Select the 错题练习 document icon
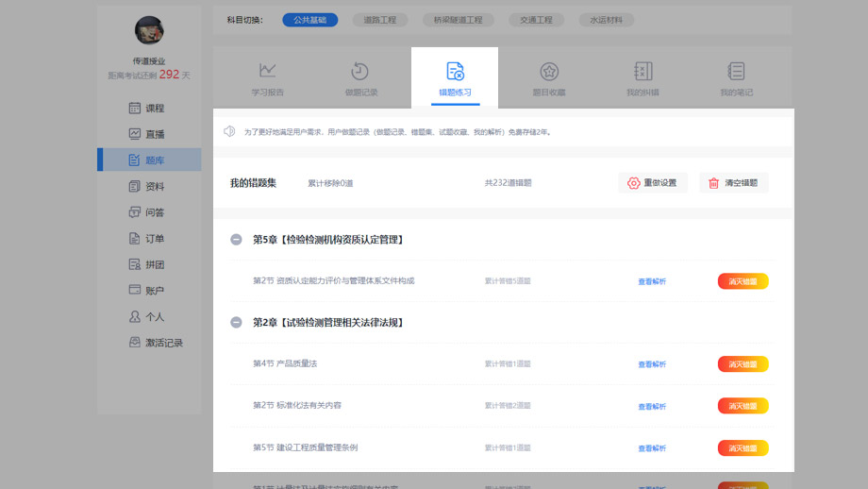The image size is (868, 489). point(455,71)
